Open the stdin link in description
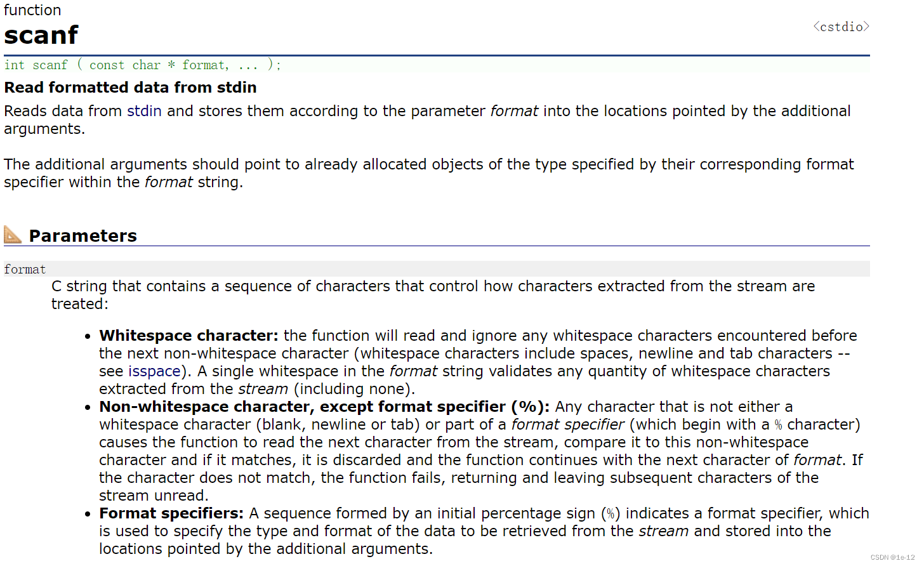The width and height of the screenshot is (924, 566). tap(144, 111)
